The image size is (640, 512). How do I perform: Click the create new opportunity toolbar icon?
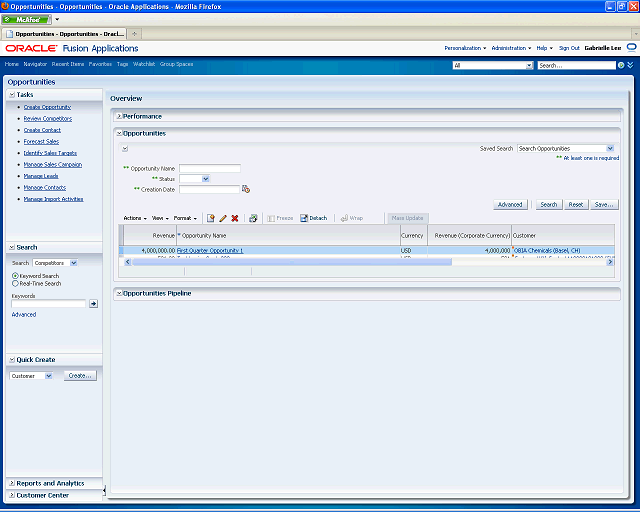211,218
